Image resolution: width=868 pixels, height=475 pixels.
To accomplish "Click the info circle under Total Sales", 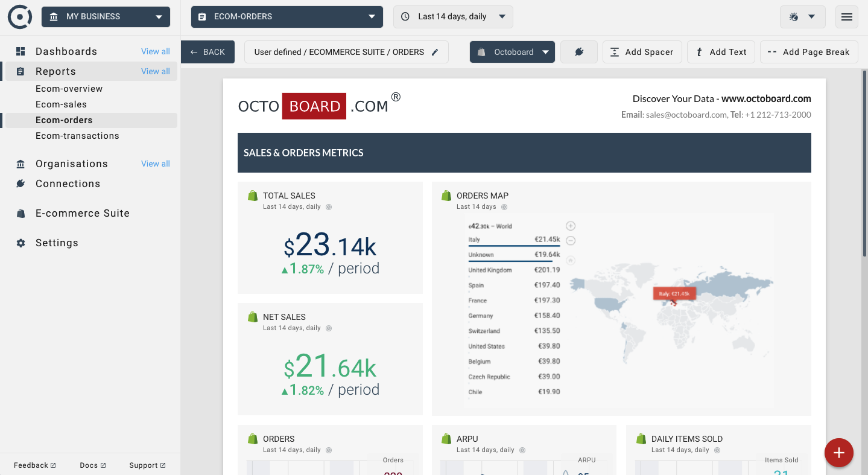I will pyautogui.click(x=329, y=207).
